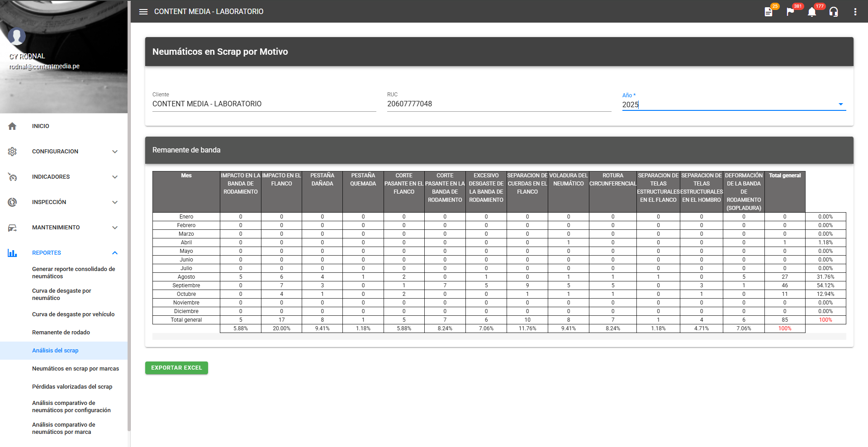Collapse the Reportes menu section

pos(115,253)
